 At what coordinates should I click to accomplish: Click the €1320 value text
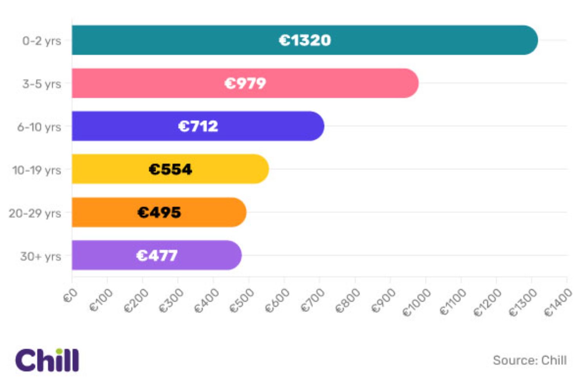point(305,40)
